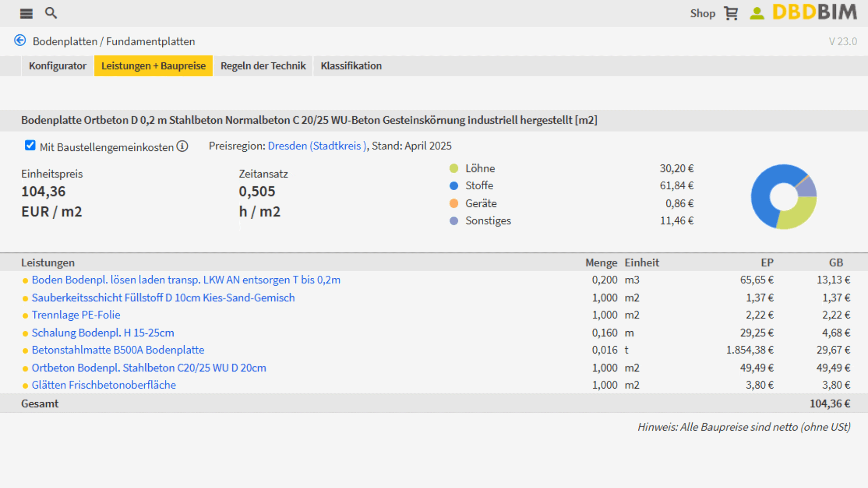Open Betonstahlmatte B500A Bodenplatte item
The image size is (868, 488).
pyautogui.click(x=118, y=350)
